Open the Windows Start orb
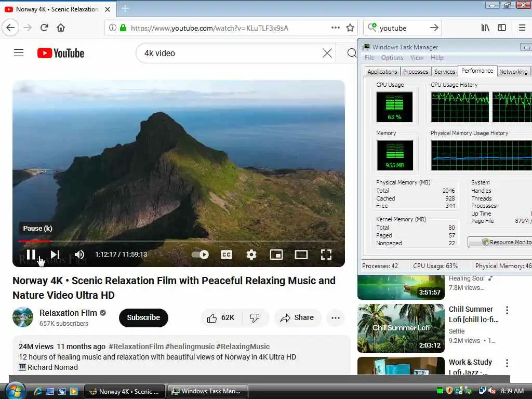Viewport: 532px width, 399px height. click(x=15, y=391)
